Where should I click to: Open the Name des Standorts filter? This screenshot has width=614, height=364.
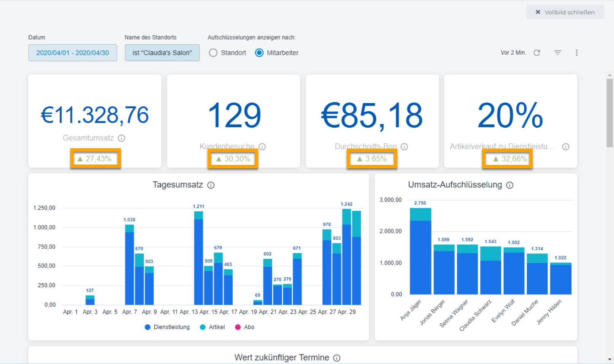coord(162,53)
